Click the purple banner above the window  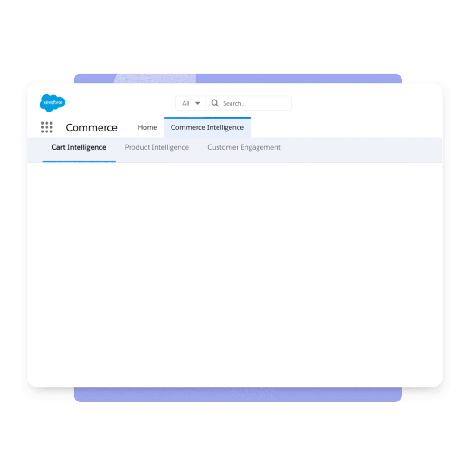pyautogui.click(x=299, y=78)
